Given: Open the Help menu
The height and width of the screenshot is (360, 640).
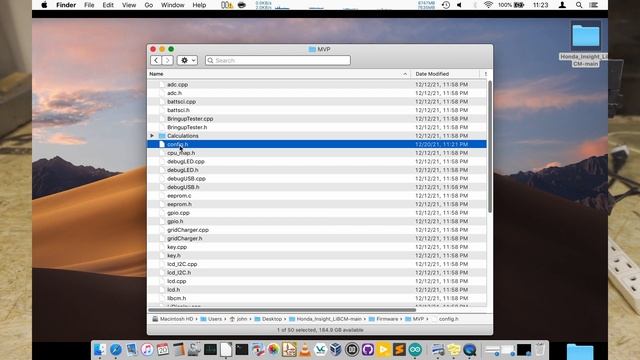Looking at the screenshot, I should [x=199, y=5].
